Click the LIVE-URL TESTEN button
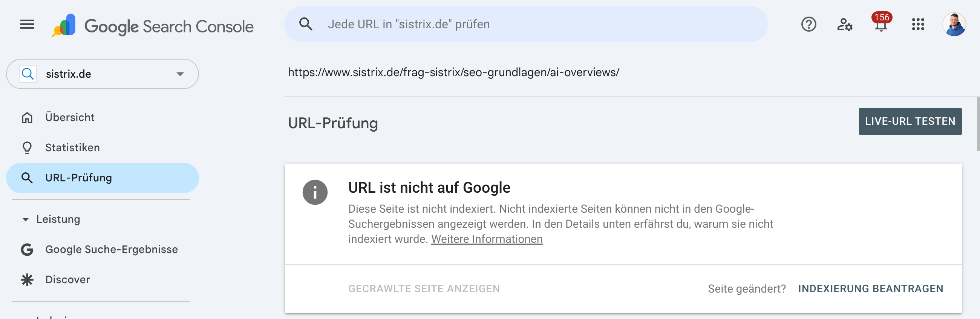The width and height of the screenshot is (980, 319). click(910, 121)
